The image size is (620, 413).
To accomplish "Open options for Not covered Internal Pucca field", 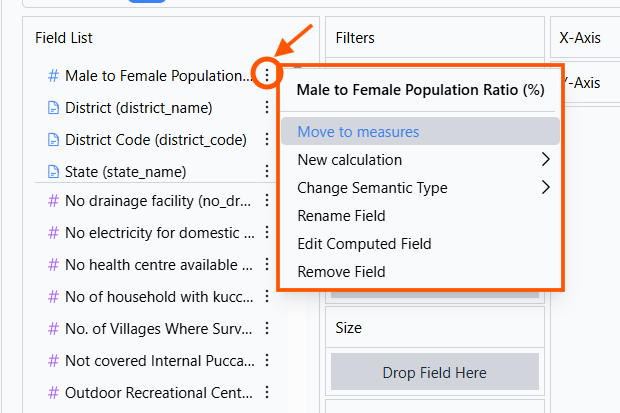I will pyautogui.click(x=266, y=361).
